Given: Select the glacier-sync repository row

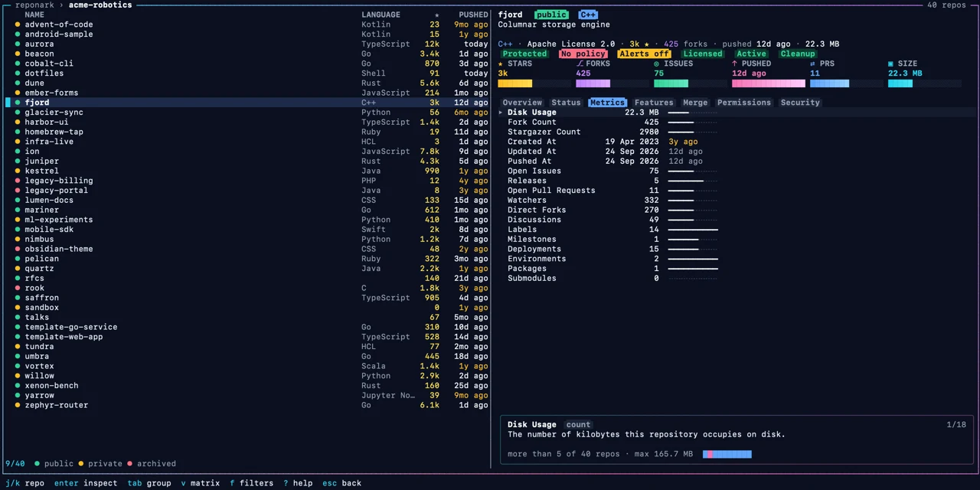Looking at the screenshot, I should pyautogui.click(x=247, y=113).
